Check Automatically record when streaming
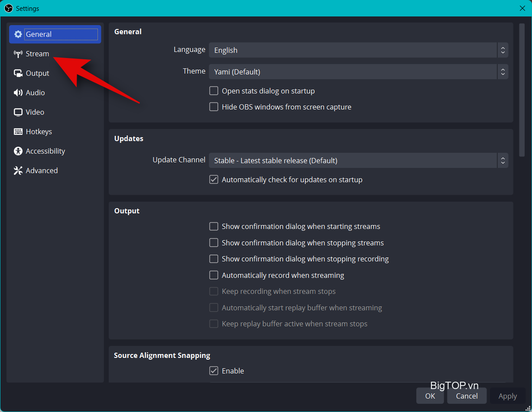The image size is (532, 412). pyautogui.click(x=214, y=275)
